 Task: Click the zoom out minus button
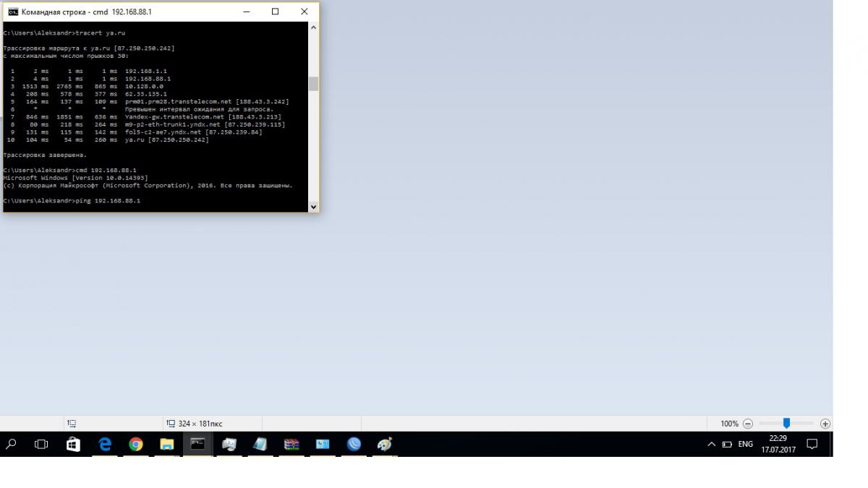[x=748, y=424]
